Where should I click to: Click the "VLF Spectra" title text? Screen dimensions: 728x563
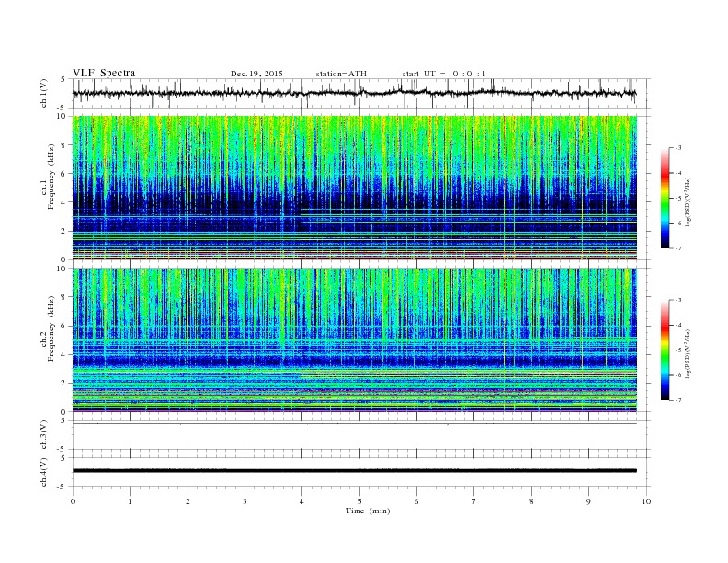pos(104,73)
